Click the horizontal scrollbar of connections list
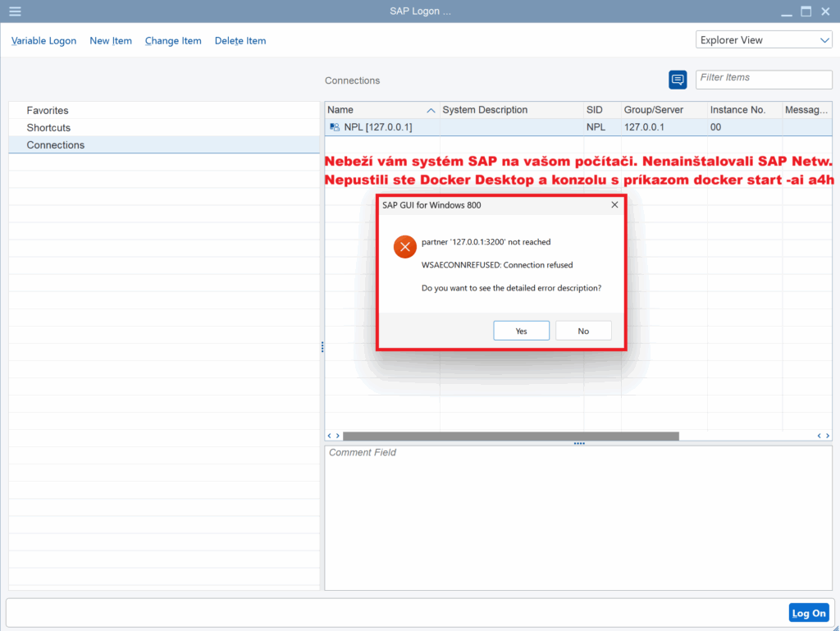 click(510, 436)
